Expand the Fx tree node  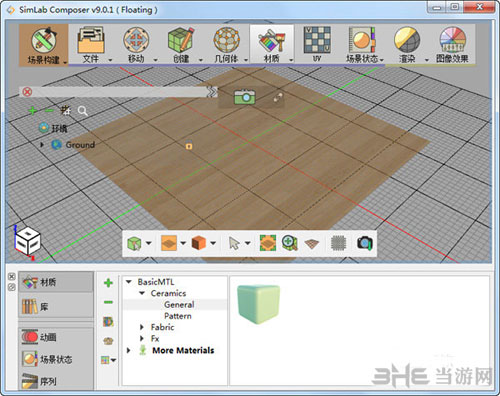[x=142, y=339]
